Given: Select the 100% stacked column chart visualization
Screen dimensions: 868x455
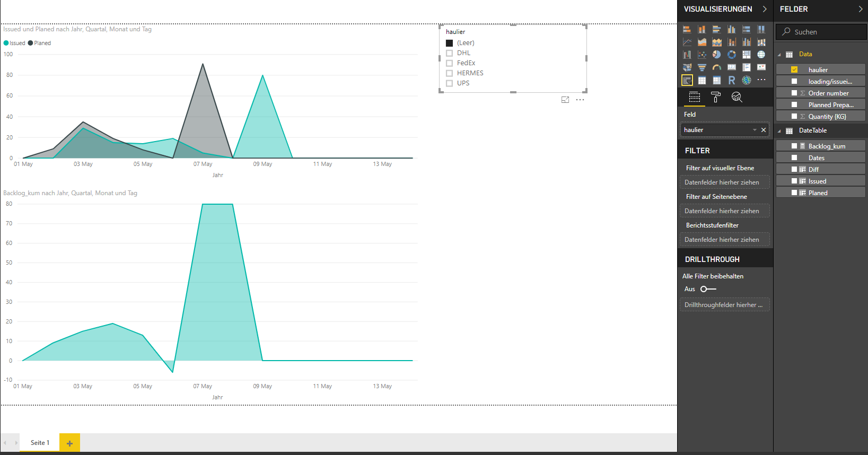Looking at the screenshot, I should point(761,30).
